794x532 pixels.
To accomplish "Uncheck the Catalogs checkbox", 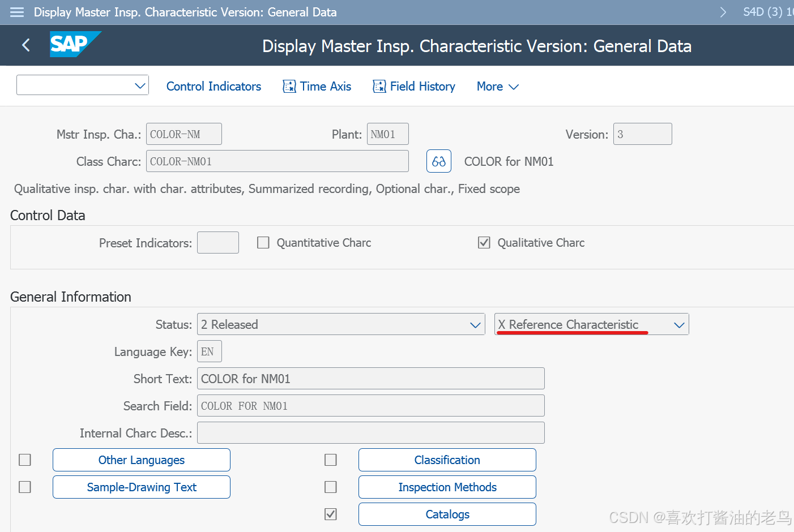I will pos(331,514).
